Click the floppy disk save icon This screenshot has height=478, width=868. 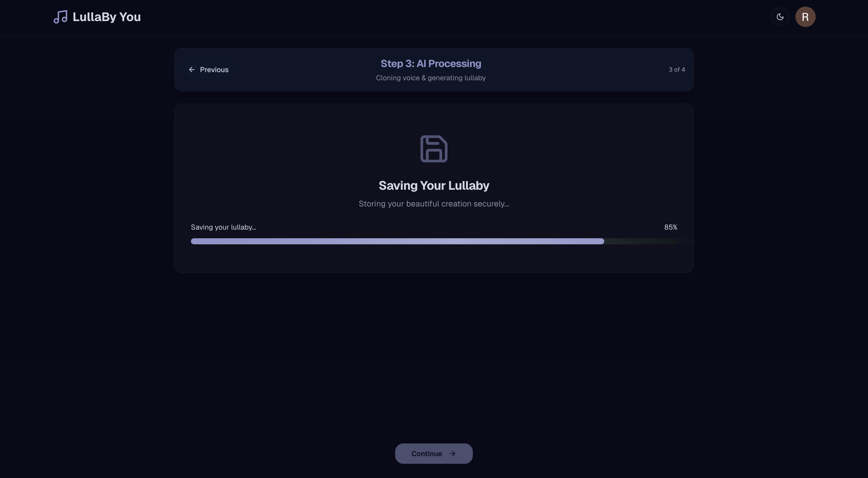434,149
